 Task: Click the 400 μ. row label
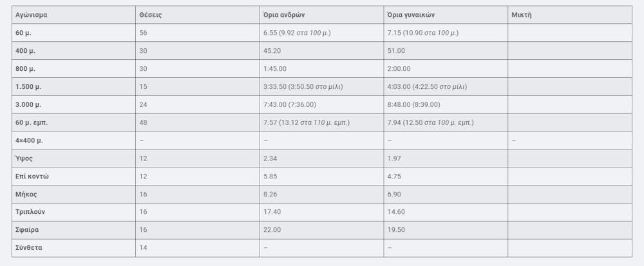[x=26, y=50]
